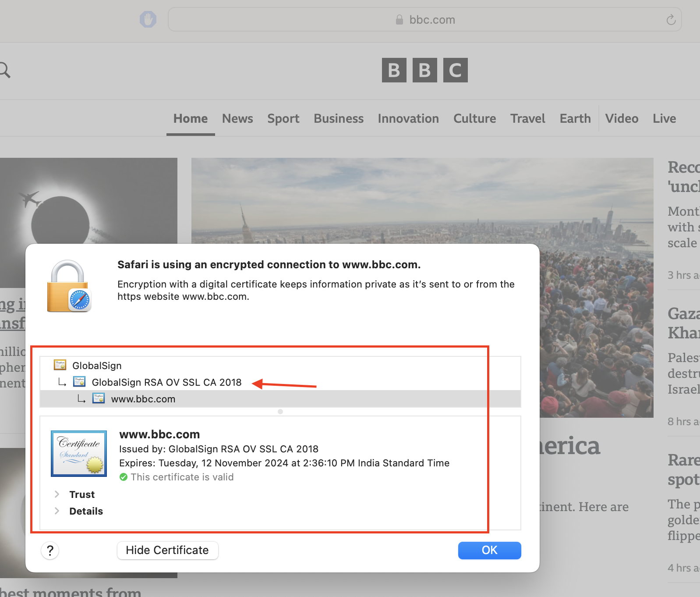Click the large Certificate Standard image
Image resolution: width=700 pixels, height=597 pixels.
point(79,453)
